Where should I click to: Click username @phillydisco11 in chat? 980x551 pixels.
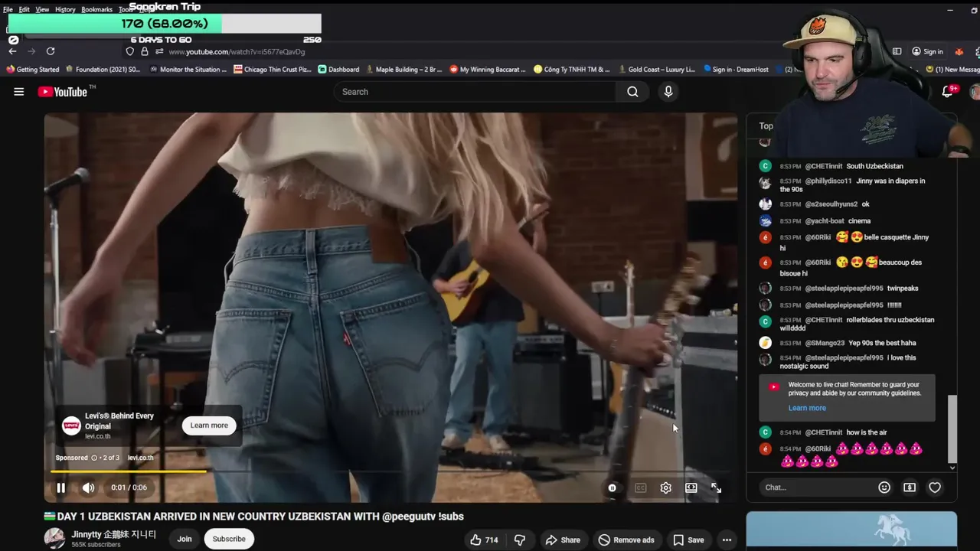coord(828,181)
